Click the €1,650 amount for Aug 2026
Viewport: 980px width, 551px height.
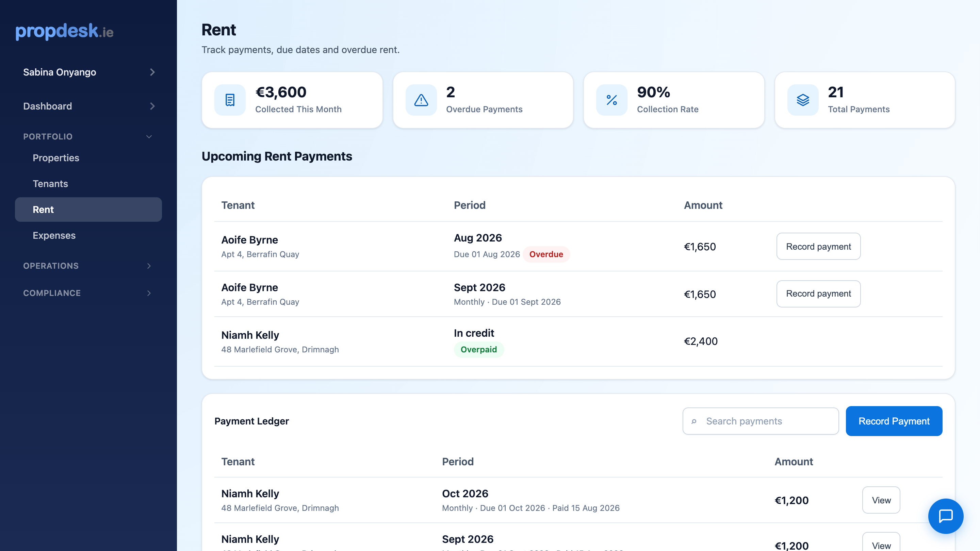tap(700, 247)
